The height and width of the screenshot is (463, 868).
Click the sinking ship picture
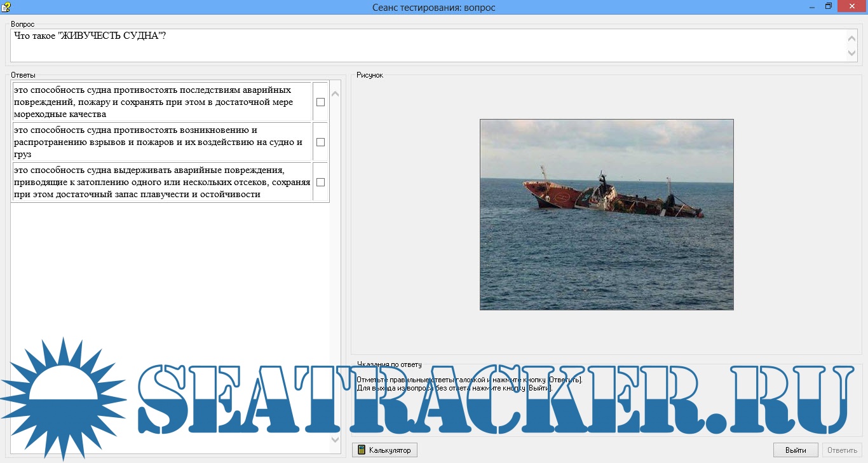tap(606, 214)
